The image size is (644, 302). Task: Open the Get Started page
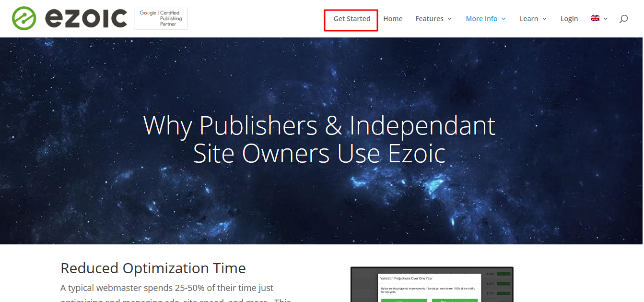[x=352, y=19]
